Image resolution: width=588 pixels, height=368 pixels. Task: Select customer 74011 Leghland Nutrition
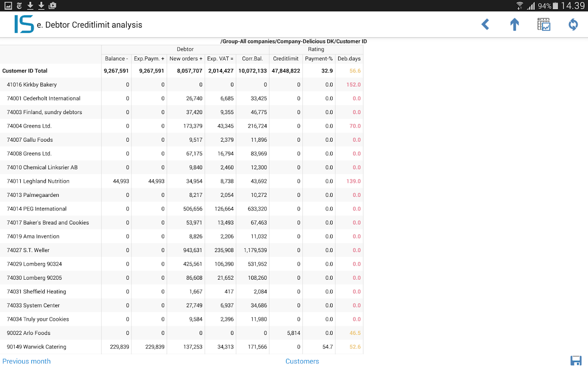pos(181,181)
